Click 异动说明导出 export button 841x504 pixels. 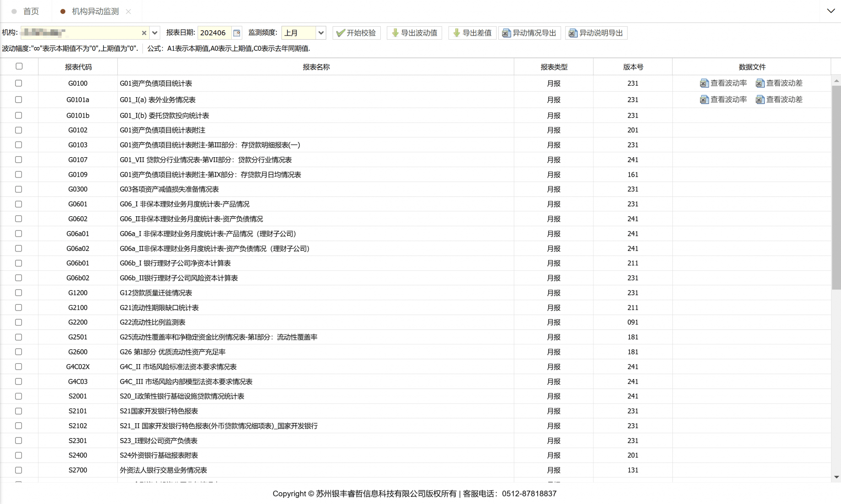596,33
